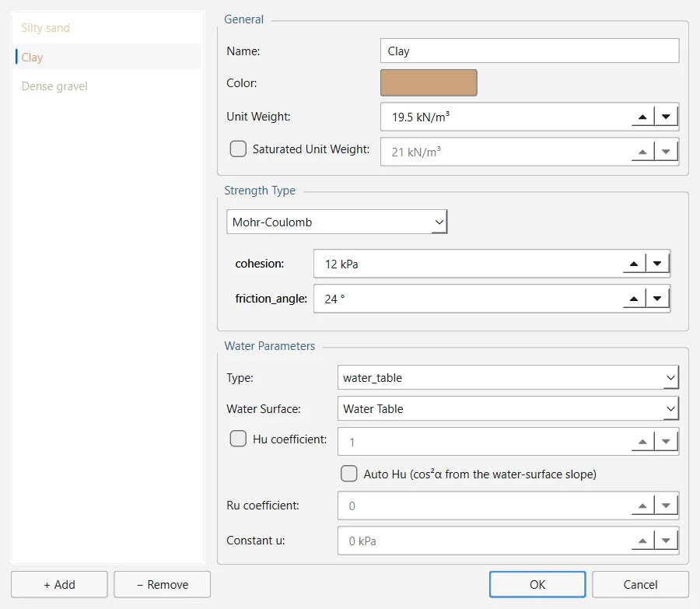Image resolution: width=700 pixels, height=609 pixels.
Task: Increase Ru coefficient up arrow
Action: point(642,506)
